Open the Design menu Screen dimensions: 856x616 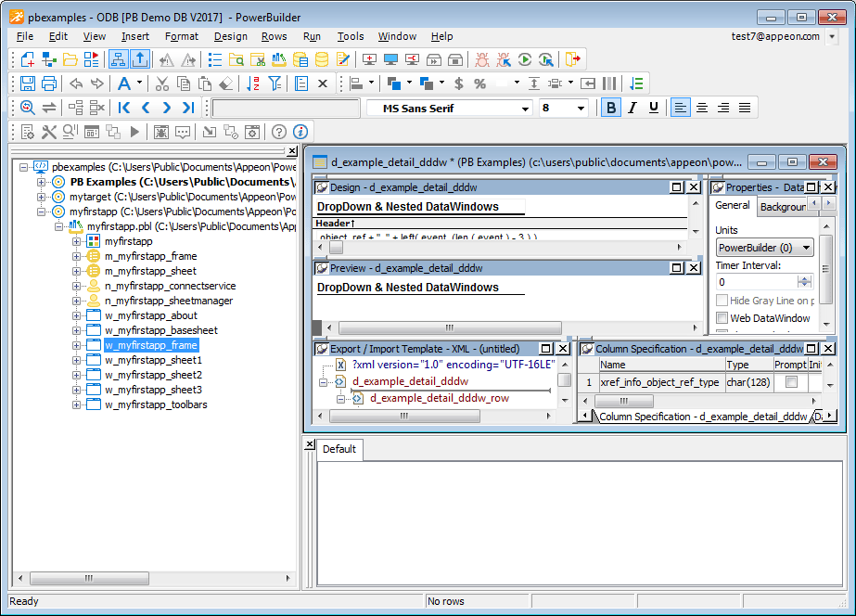230,36
